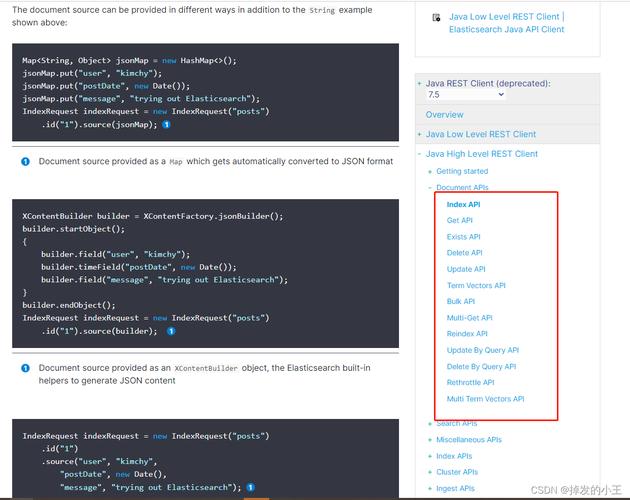Click builder.timeField("postDate") code line

click(x=139, y=267)
